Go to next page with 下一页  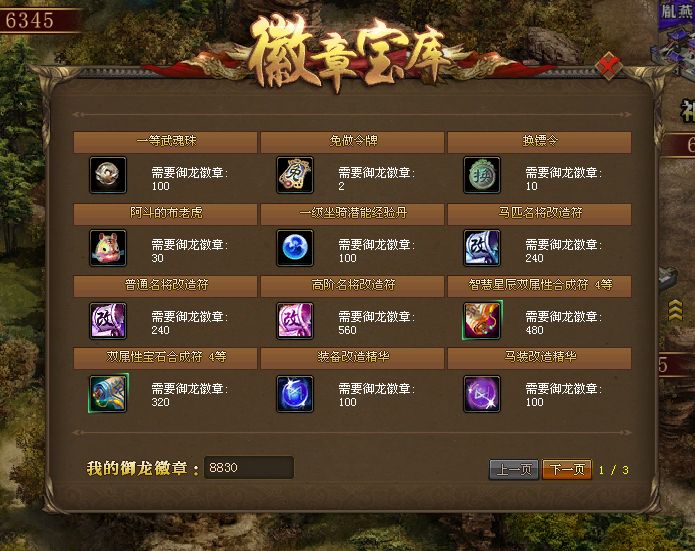coord(567,469)
